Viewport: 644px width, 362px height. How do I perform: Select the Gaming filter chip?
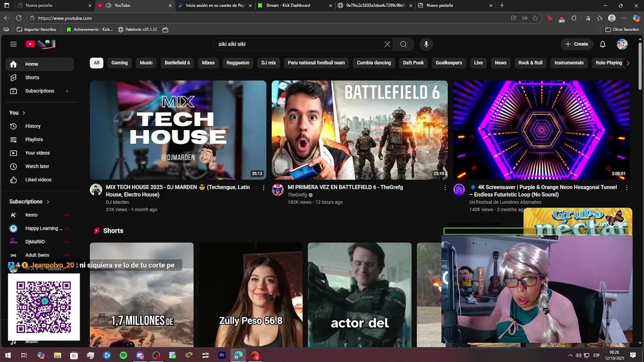tap(120, 63)
